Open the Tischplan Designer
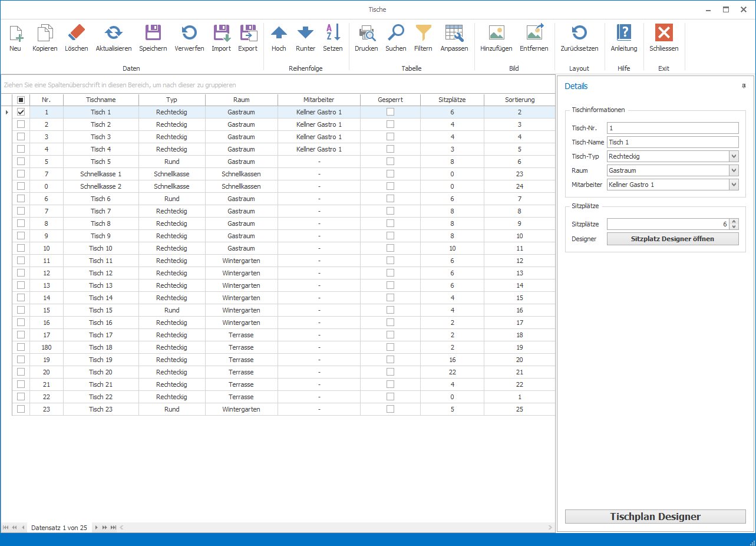756x546 pixels. tap(655, 517)
